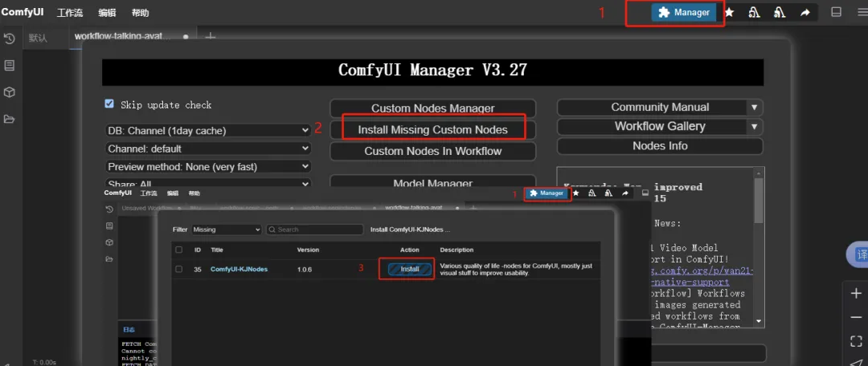Tick the checkbox for the ComfyUI-KJNodes row
This screenshot has width=868, height=366.
click(178, 269)
